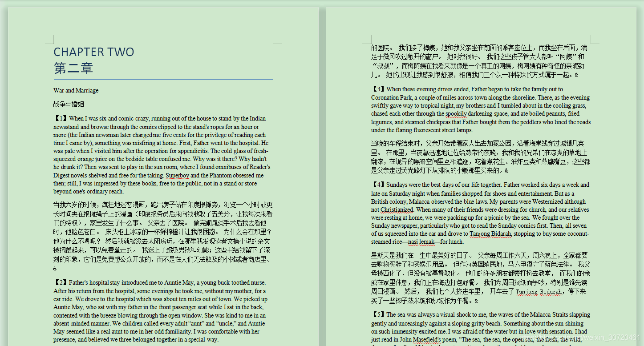This screenshot has width=644, height=346.
Task: Click the Chinese words 加冕公园
Action: pyautogui.click(x=498, y=143)
